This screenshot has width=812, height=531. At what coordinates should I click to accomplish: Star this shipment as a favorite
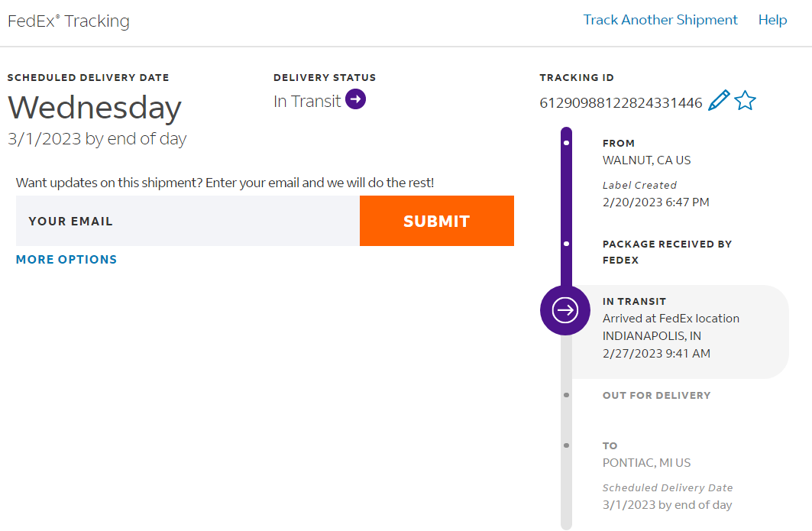[x=745, y=101]
